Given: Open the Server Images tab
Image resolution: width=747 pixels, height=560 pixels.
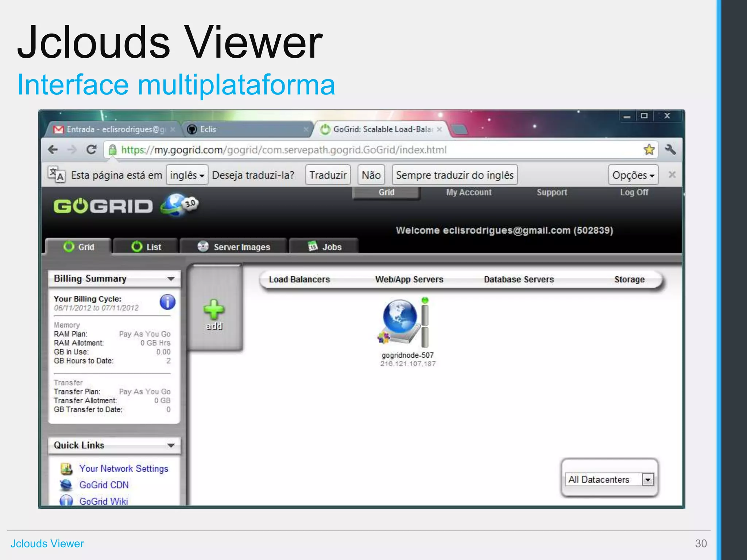Looking at the screenshot, I should pos(233,247).
